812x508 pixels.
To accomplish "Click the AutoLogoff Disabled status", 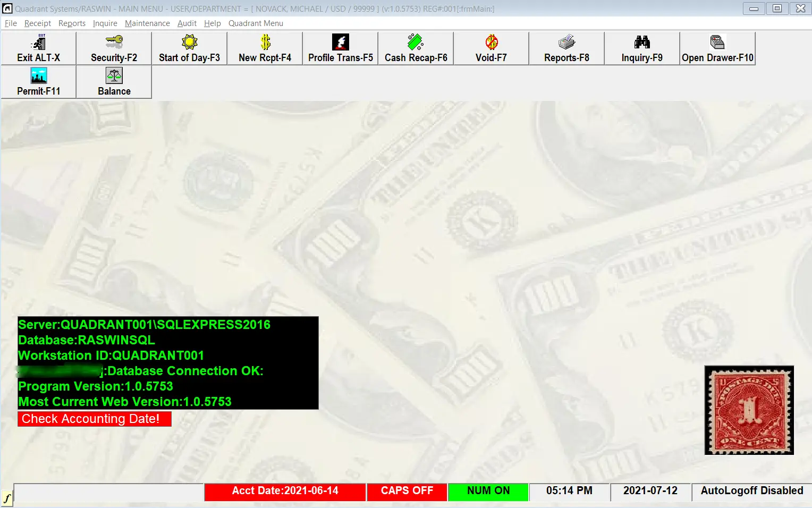I will pos(752,491).
